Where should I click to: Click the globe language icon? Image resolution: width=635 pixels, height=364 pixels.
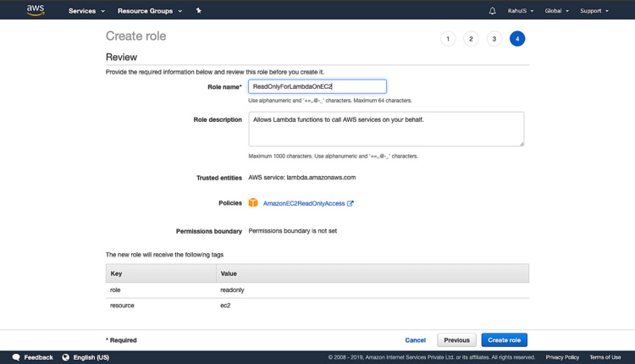point(66,357)
